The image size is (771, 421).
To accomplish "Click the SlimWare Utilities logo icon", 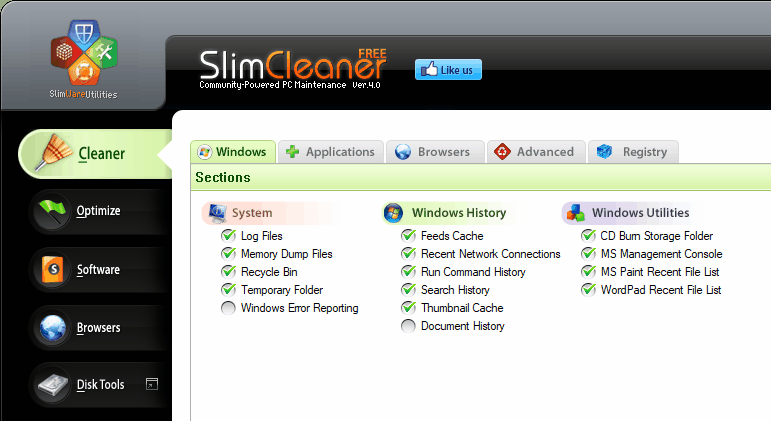I will (x=84, y=53).
